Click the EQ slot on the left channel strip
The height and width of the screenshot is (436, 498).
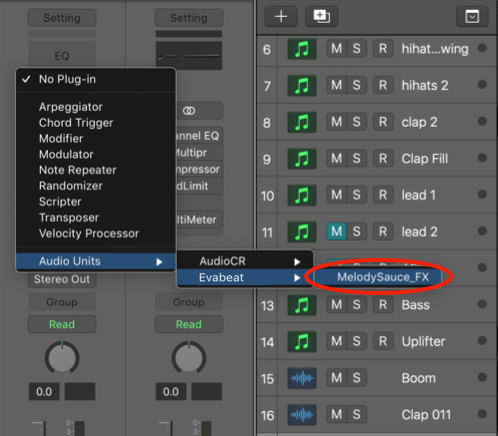[x=62, y=56]
